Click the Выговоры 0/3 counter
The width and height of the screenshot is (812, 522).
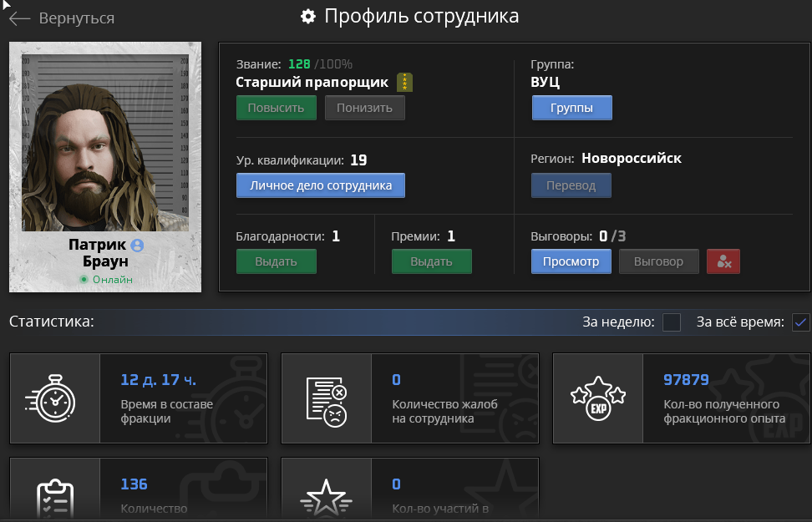[578, 236]
